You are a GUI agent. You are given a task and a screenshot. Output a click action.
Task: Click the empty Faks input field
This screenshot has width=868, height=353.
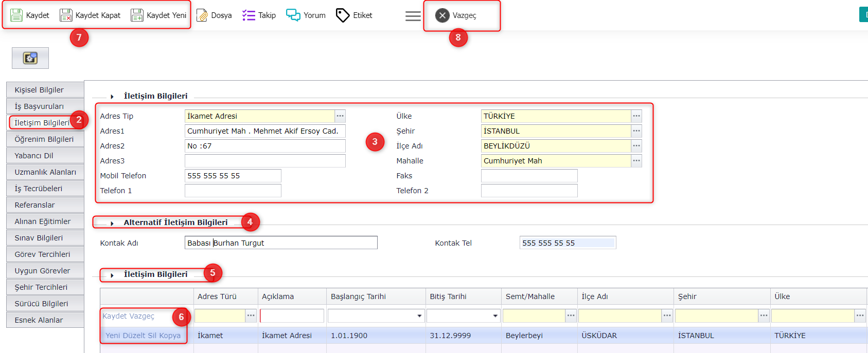(x=529, y=176)
